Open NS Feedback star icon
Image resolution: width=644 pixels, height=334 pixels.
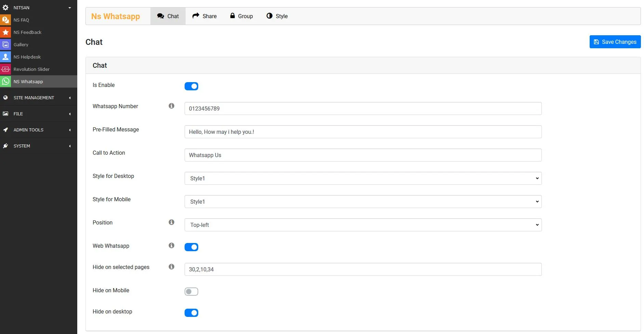(x=5, y=32)
